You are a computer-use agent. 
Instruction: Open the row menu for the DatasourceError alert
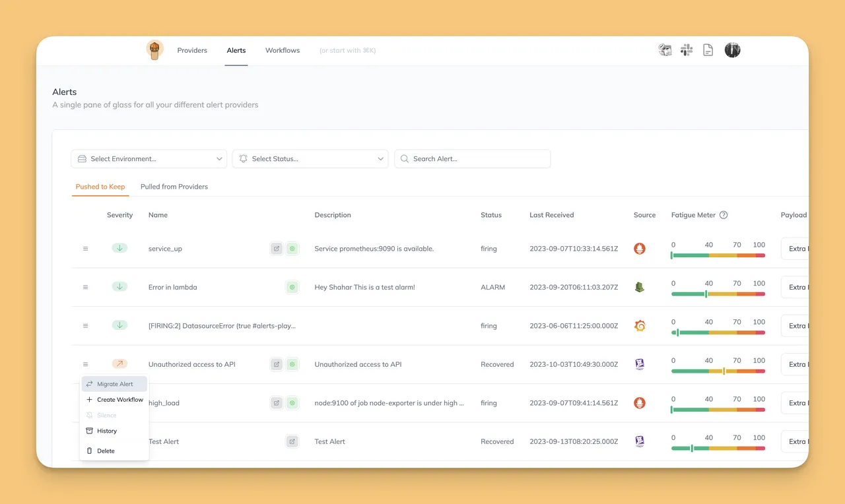[x=85, y=326]
